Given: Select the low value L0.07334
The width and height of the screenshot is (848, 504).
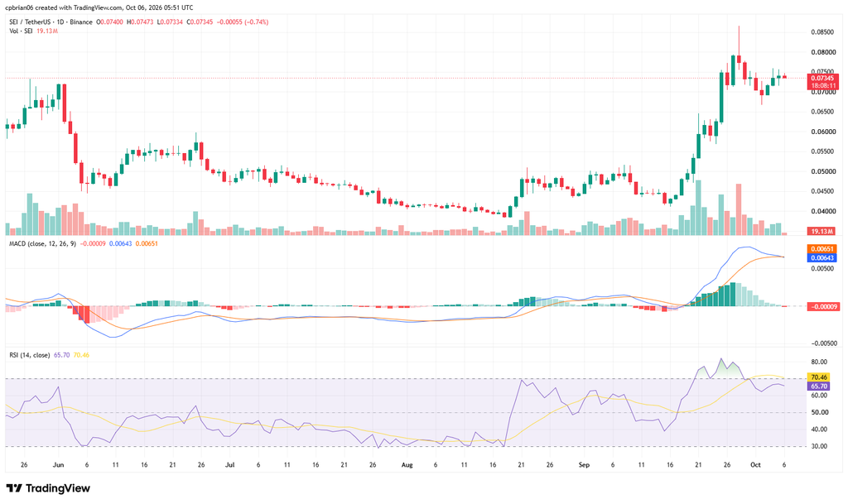Looking at the screenshot, I should pos(170,22).
